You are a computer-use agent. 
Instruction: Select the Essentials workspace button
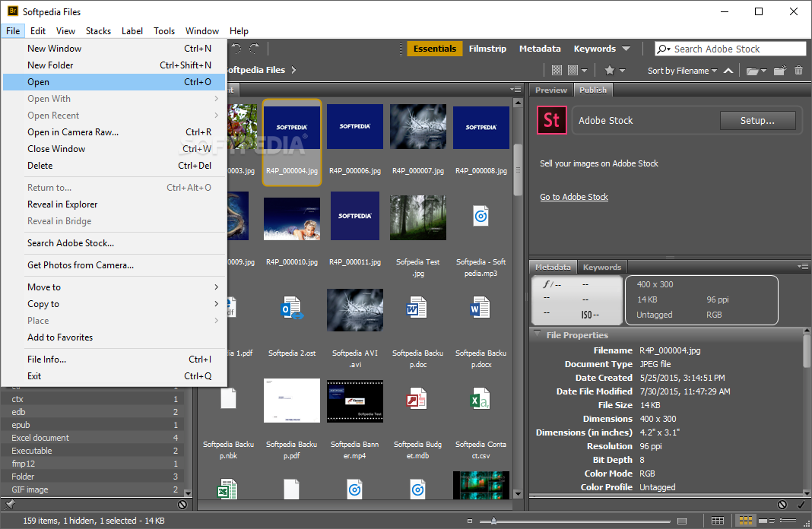434,49
